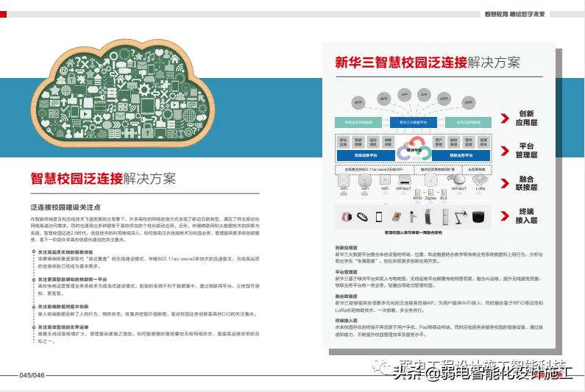Click the diagram caption 智慧校园人联与物联一网融合架构
This screenshot has height=392, width=585.
coord(413,232)
